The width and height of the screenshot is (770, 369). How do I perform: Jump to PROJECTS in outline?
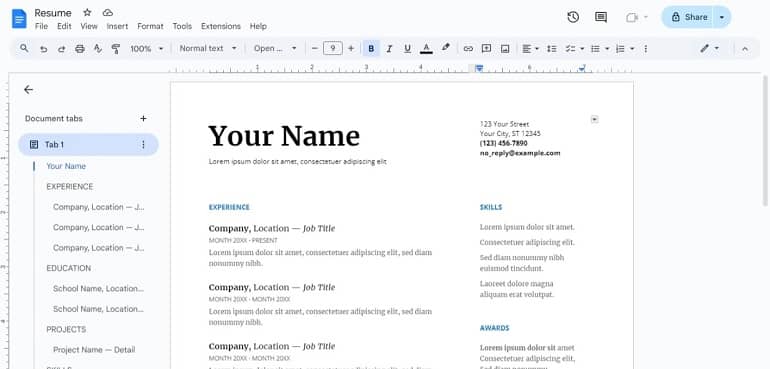[66, 329]
